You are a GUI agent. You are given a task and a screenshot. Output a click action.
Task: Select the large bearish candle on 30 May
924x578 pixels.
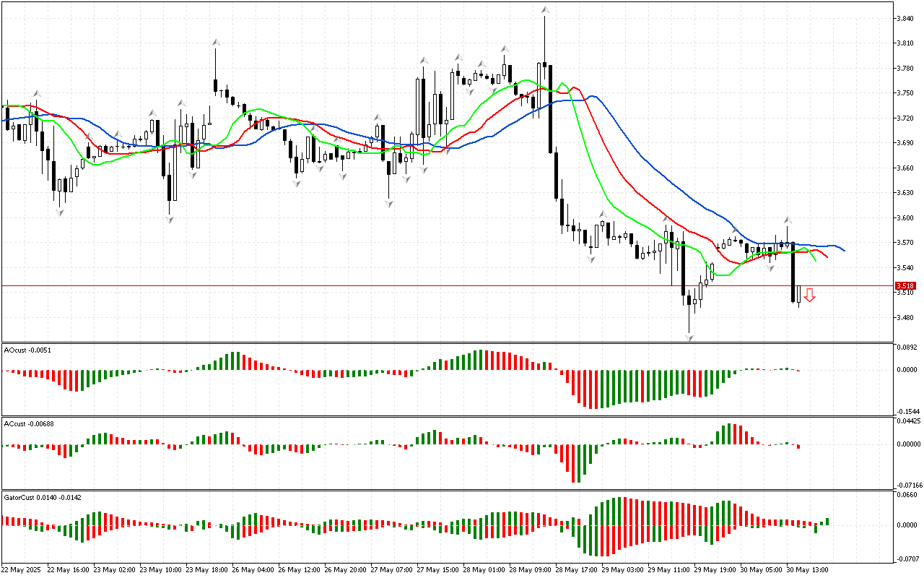click(x=793, y=272)
